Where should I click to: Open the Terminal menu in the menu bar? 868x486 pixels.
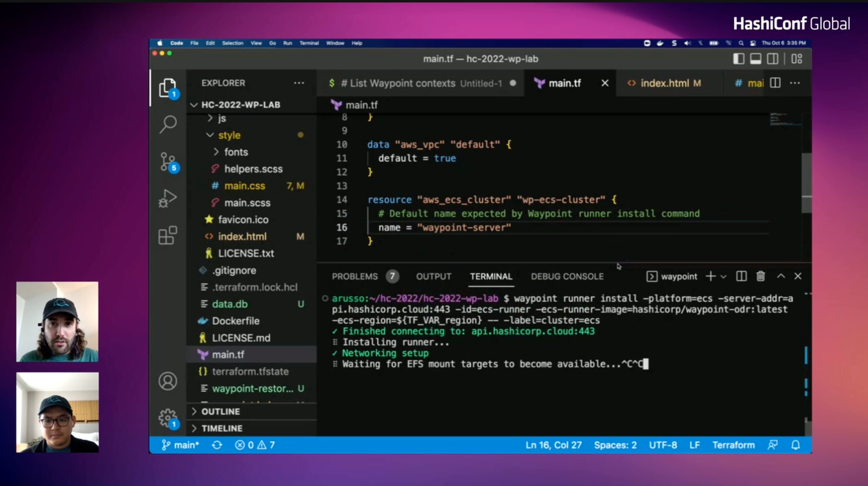click(309, 43)
